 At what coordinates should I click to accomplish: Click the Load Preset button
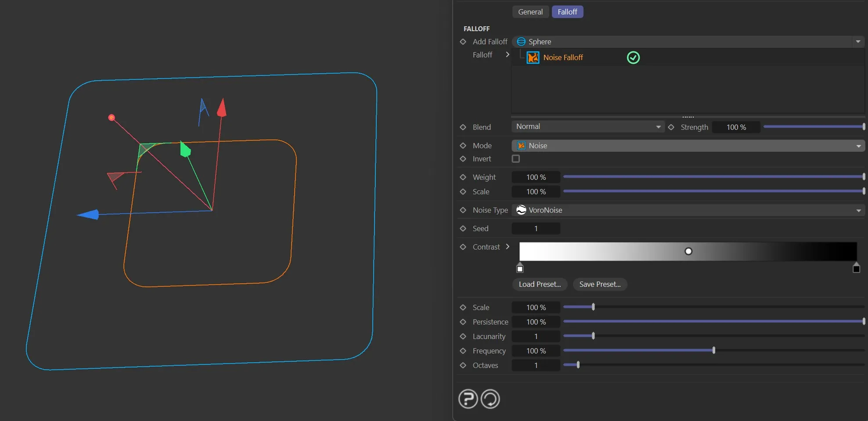coord(540,284)
